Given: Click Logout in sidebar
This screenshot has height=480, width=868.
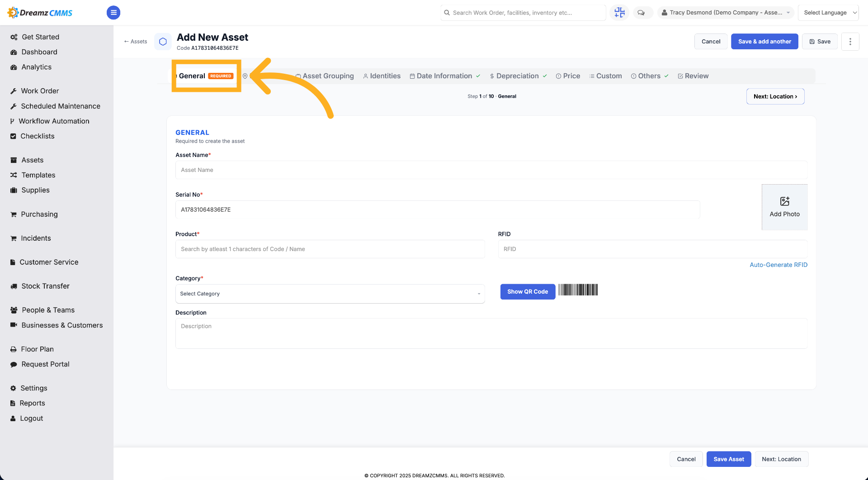Looking at the screenshot, I should (x=31, y=418).
